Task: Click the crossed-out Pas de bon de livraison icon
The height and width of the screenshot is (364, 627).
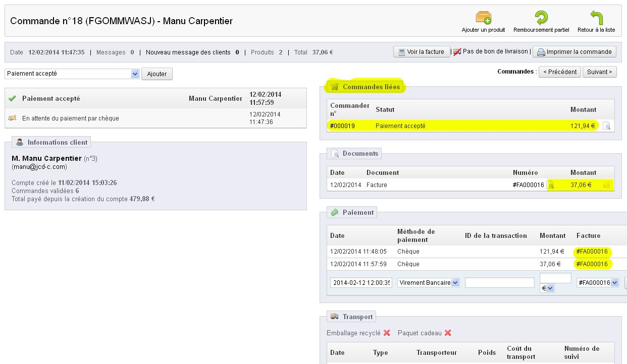Action: pyautogui.click(x=457, y=51)
